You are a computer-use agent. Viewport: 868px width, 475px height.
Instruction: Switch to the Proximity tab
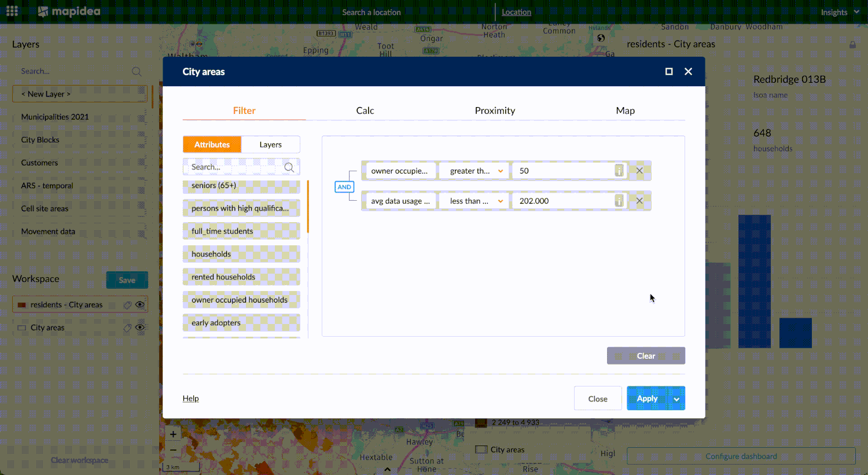(x=495, y=110)
